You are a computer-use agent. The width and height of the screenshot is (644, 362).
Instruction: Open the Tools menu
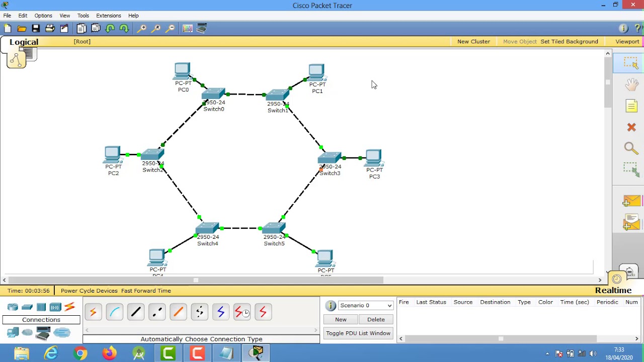[x=83, y=16]
